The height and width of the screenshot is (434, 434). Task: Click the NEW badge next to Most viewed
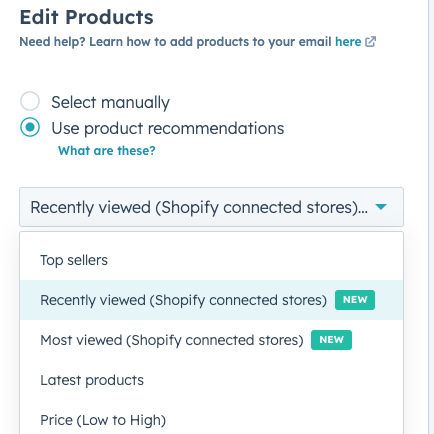(331, 340)
